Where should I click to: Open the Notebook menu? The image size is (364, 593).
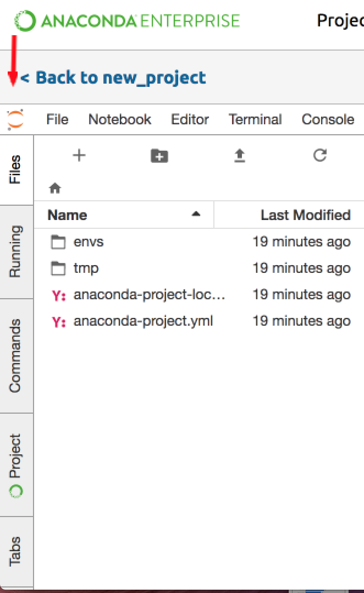tap(120, 119)
